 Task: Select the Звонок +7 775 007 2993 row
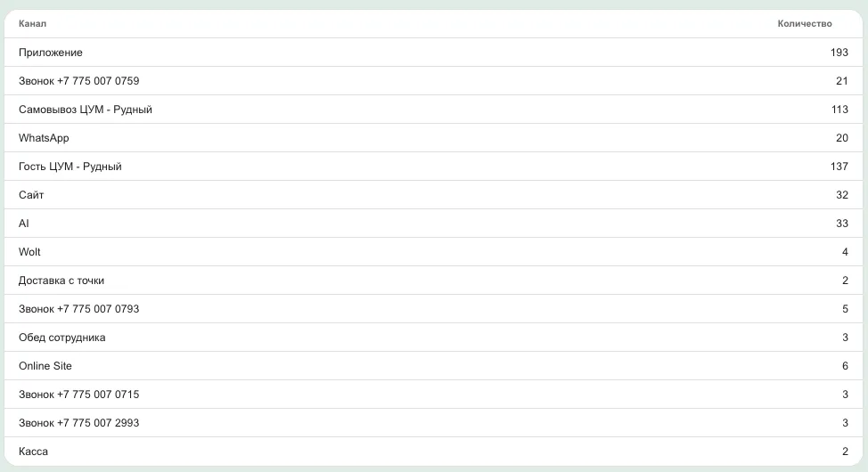433,423
